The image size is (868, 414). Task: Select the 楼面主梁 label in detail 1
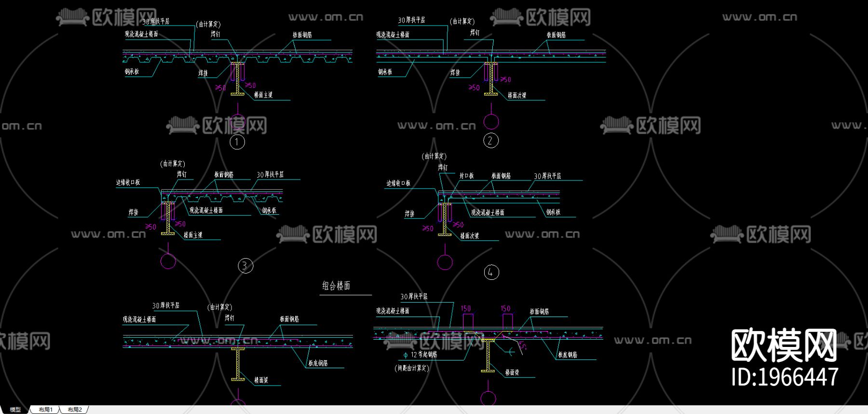pyautogui.click(x=263, y=95)
